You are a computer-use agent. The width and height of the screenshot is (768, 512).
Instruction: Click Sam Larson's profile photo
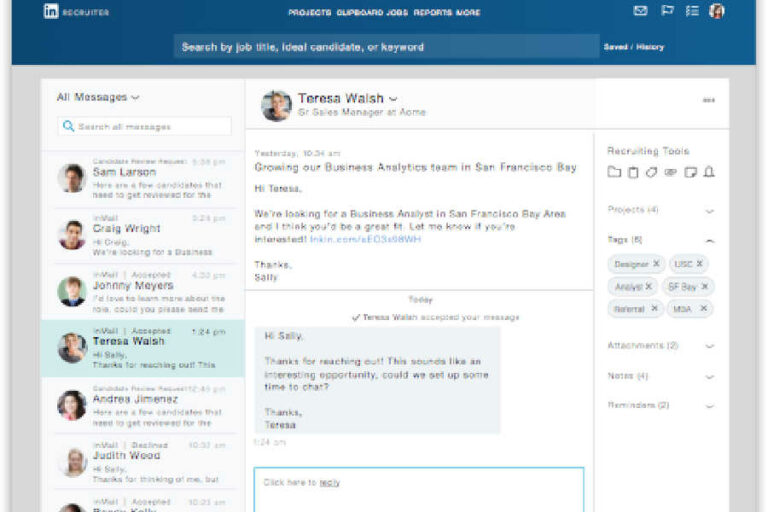point(72,178)
